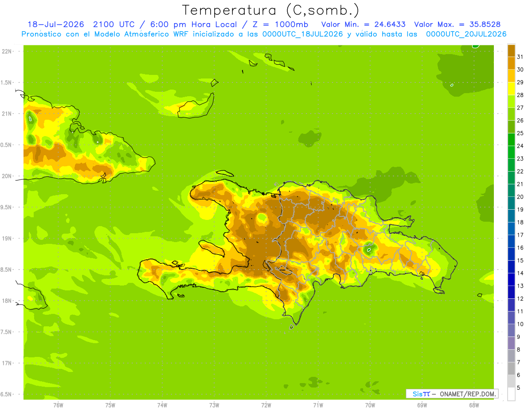Click color bar label "22"
This screenshot has width=532, height=411.
point(520,171)
